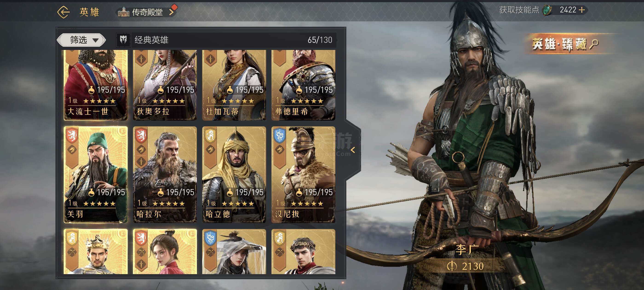Select the 哈拉尔 hero card

point(165,174)
